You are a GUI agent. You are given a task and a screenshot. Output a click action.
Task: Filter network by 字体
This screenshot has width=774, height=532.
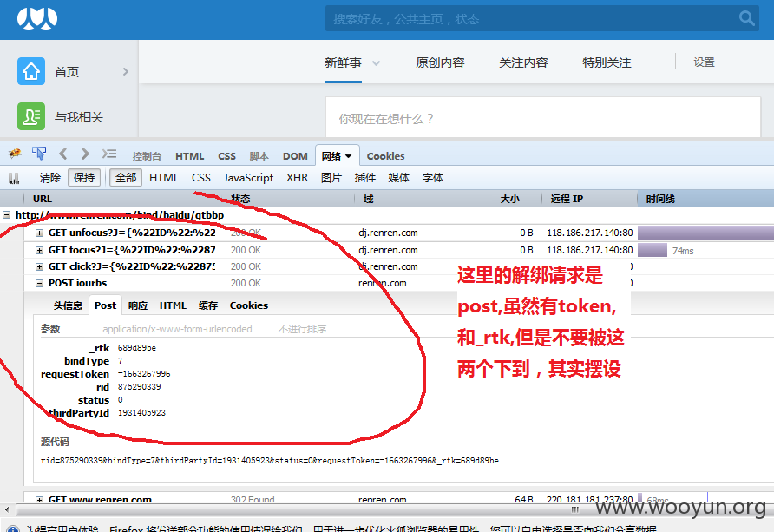(432, 178)
